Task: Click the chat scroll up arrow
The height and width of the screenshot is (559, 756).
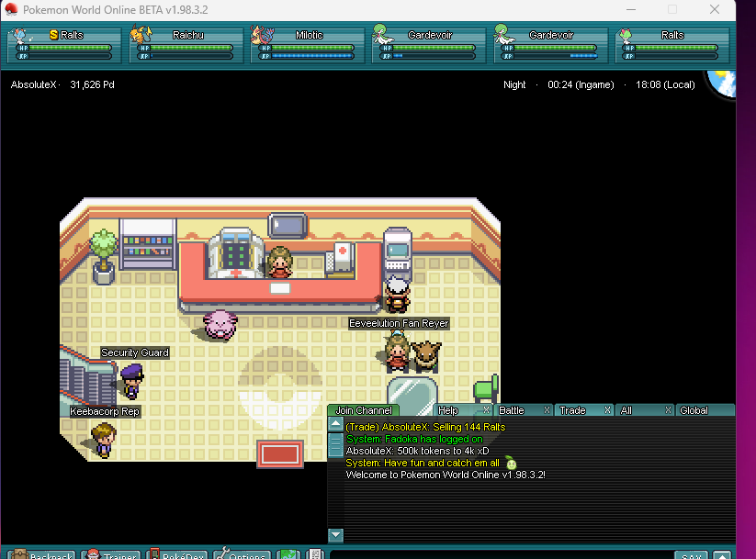Action: click(x=335, y=424)
